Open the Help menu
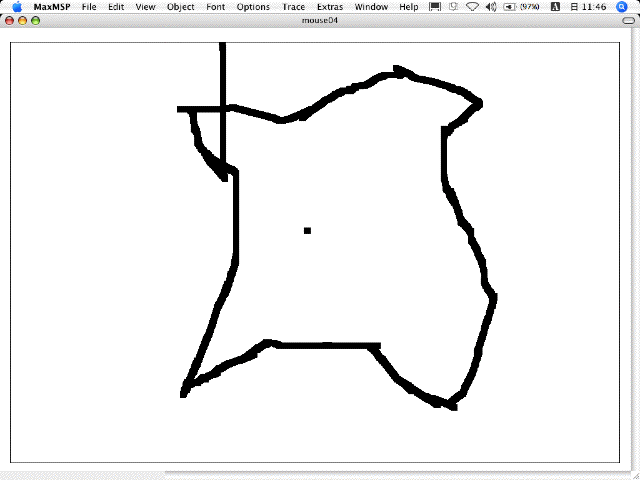The height and width of the screenshot is (480, 640). 409,7
